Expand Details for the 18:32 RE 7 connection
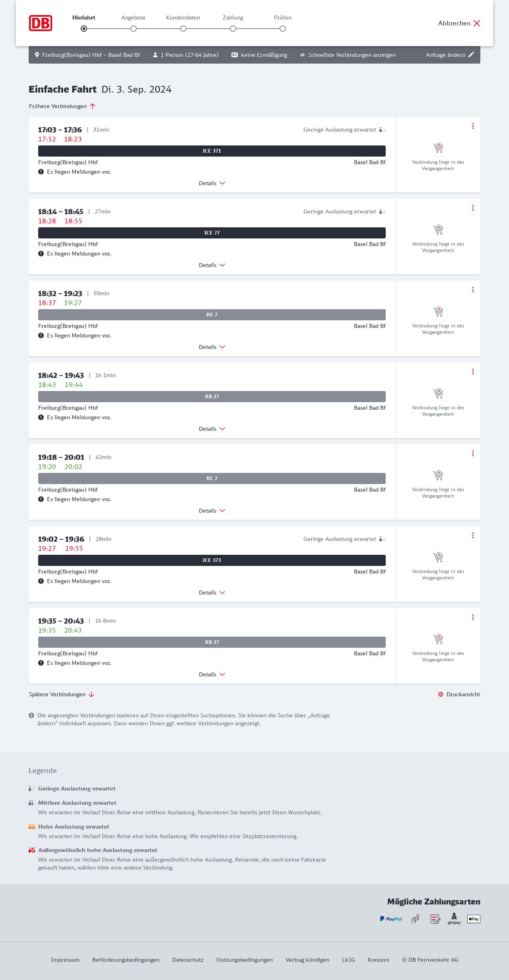 pos(212,347)
